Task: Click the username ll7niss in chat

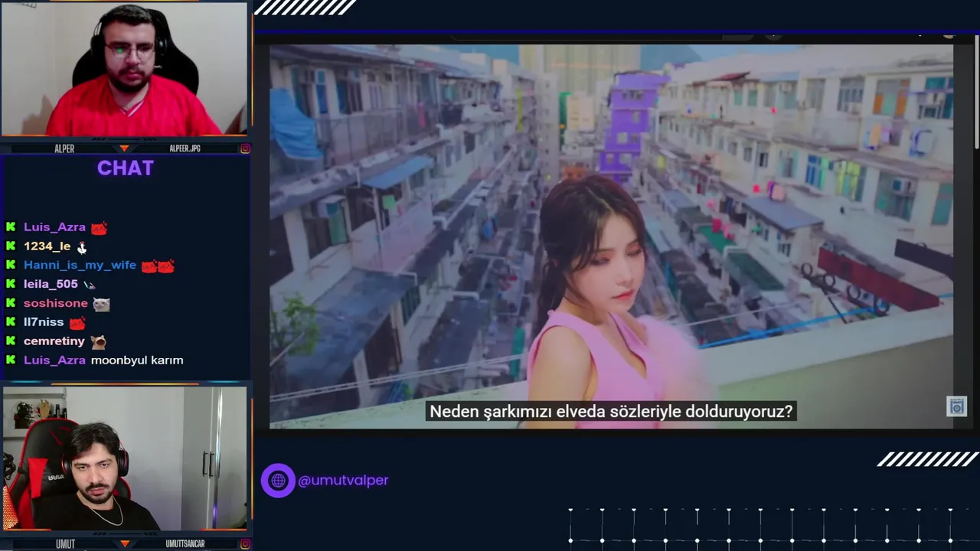Action: coord(44,322)
